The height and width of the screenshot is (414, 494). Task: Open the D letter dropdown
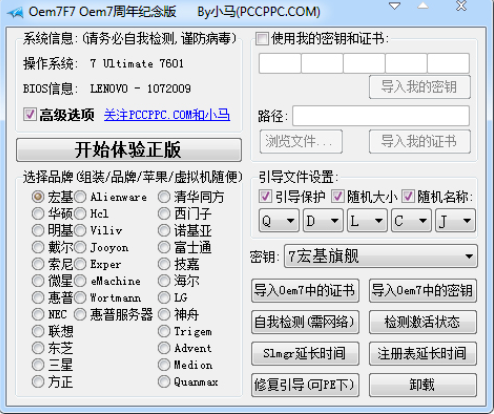tap(323, 221)
